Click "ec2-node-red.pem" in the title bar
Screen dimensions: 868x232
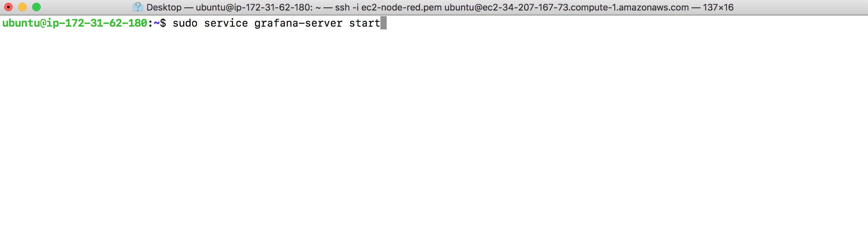(401, 7)
